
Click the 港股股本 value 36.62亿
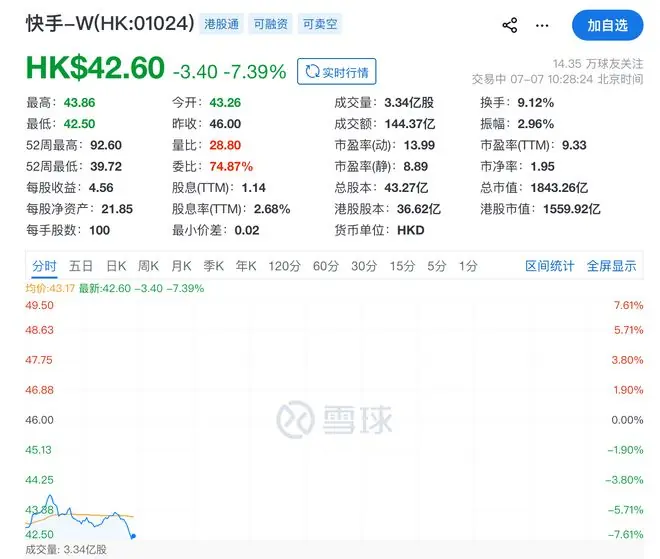[419, 209]
